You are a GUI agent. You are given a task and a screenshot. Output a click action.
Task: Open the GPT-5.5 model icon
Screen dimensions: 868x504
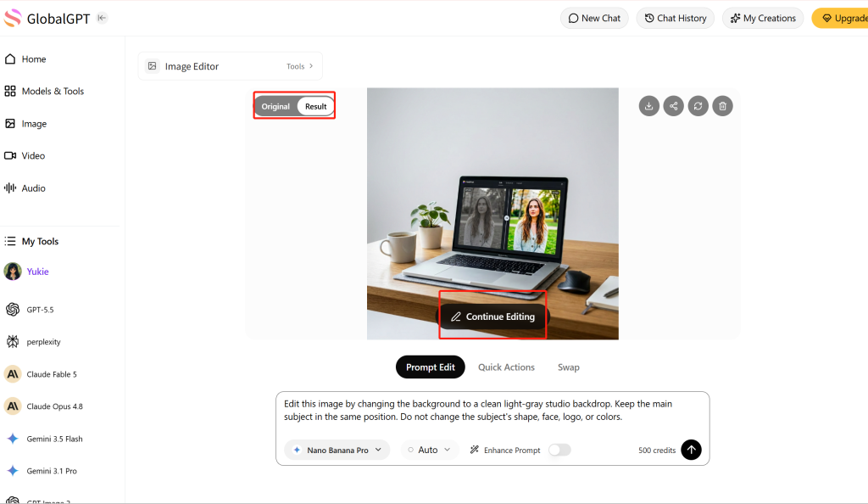tap(13, 310)
